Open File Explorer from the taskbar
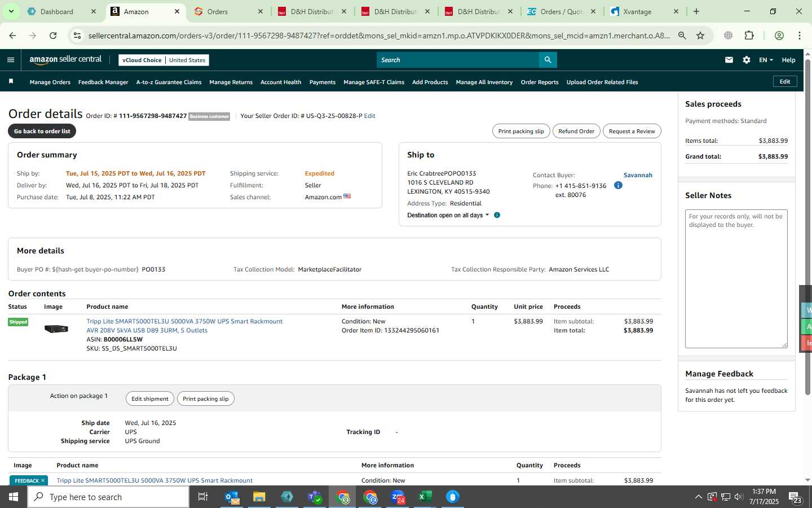This screenshot has width=812, height=508. click(259, 497)
